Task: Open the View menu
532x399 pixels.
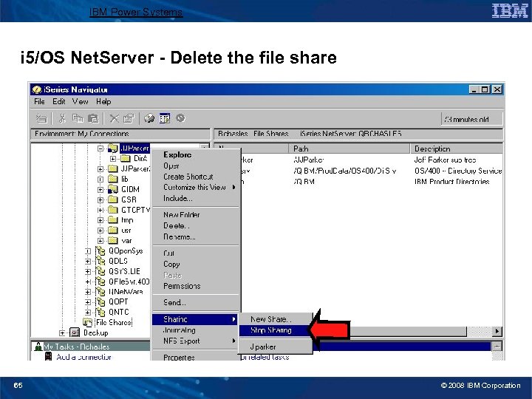Action: pyautogui.click(x=80, y=101)
